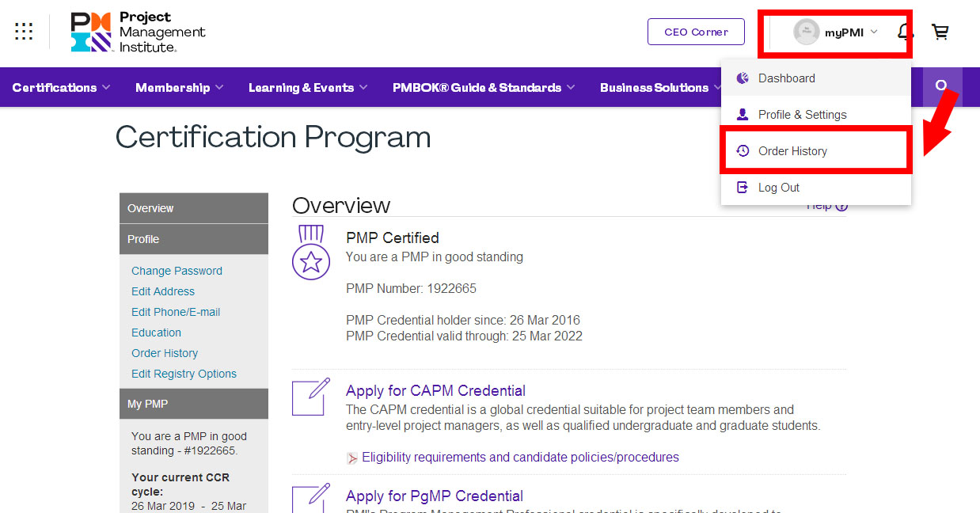Expand the Membership nav menu
The image size is (980, 513).
coord(180,88)
